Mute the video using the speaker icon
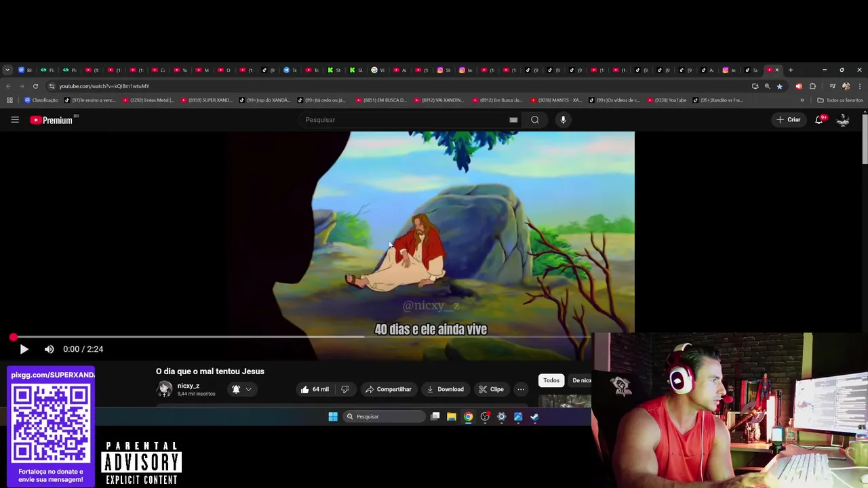This screenshot has height=488, width=868. pos(49,349)
